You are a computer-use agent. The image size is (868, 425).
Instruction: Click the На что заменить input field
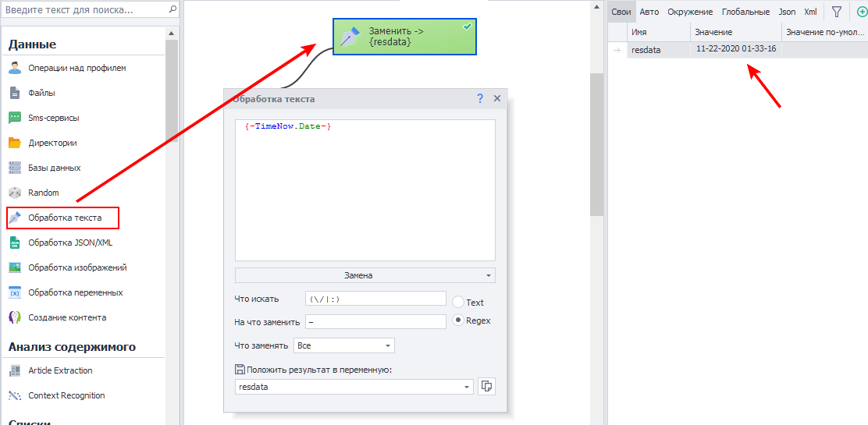375,321
